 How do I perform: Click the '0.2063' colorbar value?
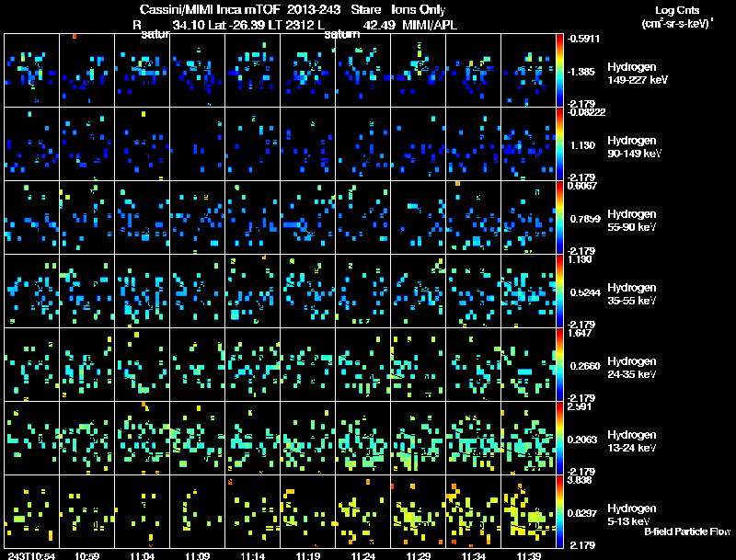pyautogui.click(x=582, y=440)
